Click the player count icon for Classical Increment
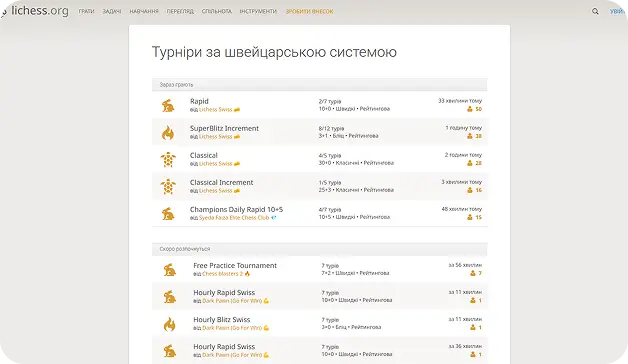 pyautogui.click(x=470, y=190)
